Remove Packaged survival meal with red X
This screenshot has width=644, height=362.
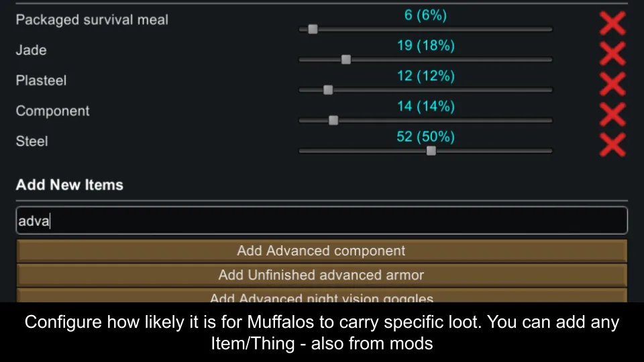pos(612,23)
